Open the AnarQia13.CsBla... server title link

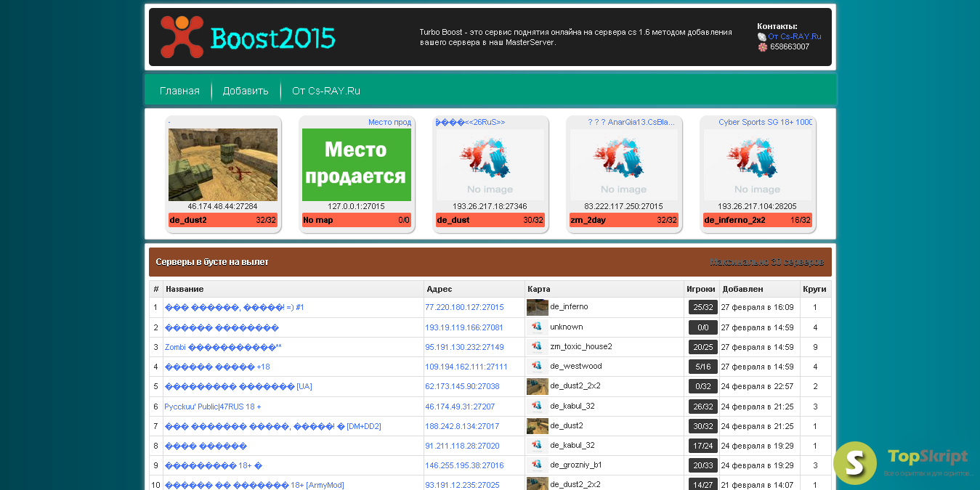pyautogui.click(x=631, y=122)
